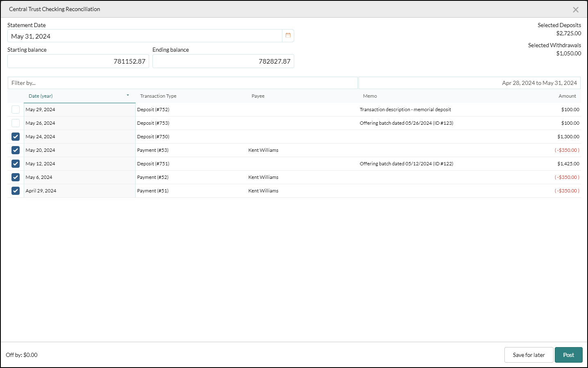
Task: Select Deposit (#751) cell
Action: tap(153, 164)
